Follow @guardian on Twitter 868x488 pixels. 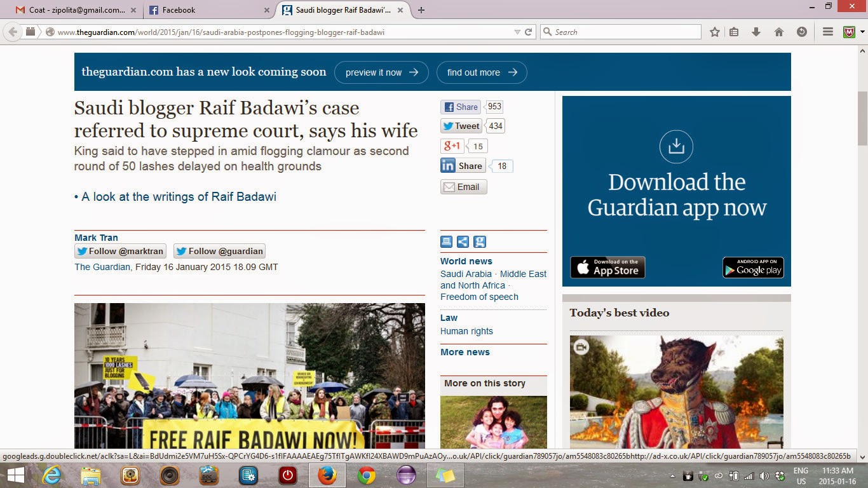(219, 251)
